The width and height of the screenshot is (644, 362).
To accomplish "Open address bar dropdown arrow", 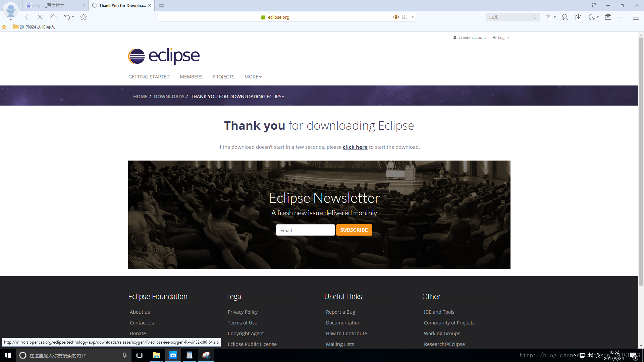I will pos(413,17).
